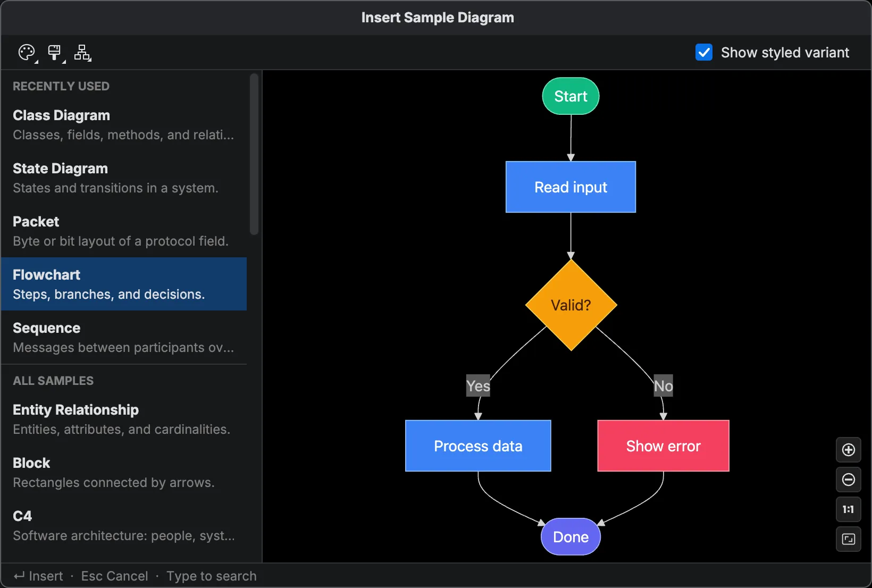Select the State Diagram sample

(123, 178)
